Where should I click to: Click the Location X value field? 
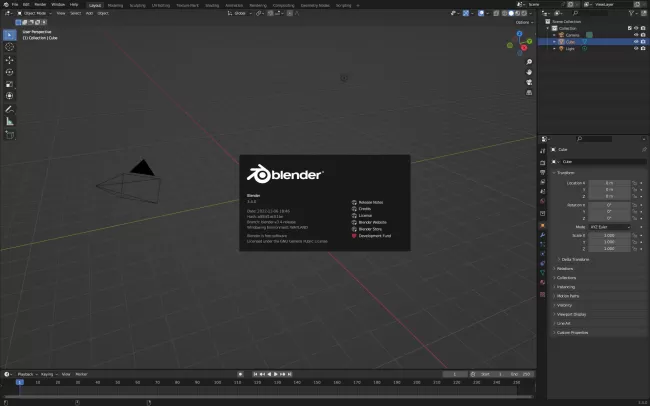coord(609,182)
